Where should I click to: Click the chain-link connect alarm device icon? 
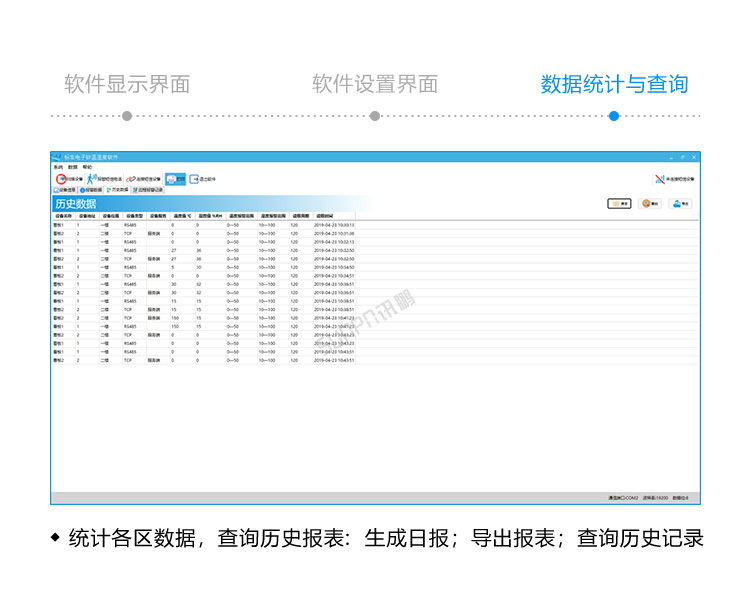(131, 178)
